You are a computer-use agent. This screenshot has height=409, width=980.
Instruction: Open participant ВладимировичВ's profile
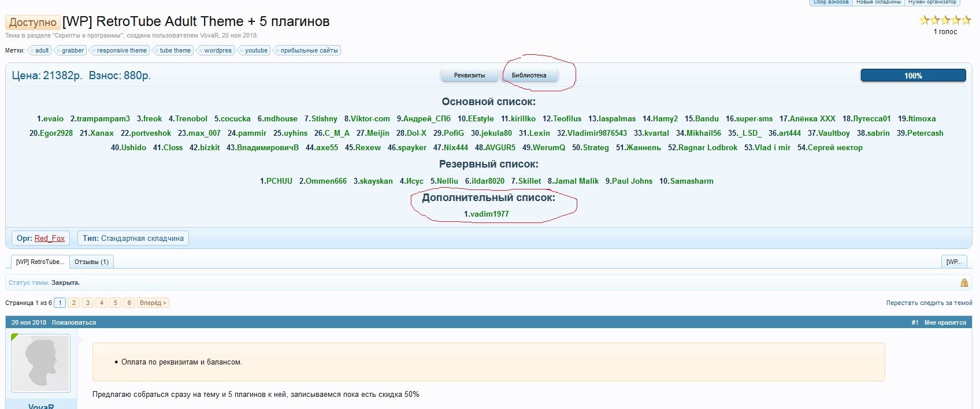click(x=268, y=147)
